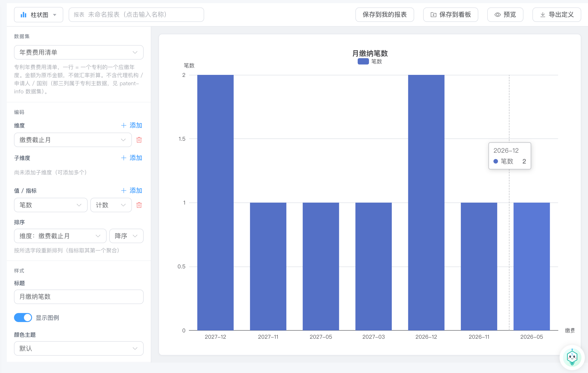Open the 笔数 metric field dropdown
588x373 pixels.
click(x=51, y=205)
